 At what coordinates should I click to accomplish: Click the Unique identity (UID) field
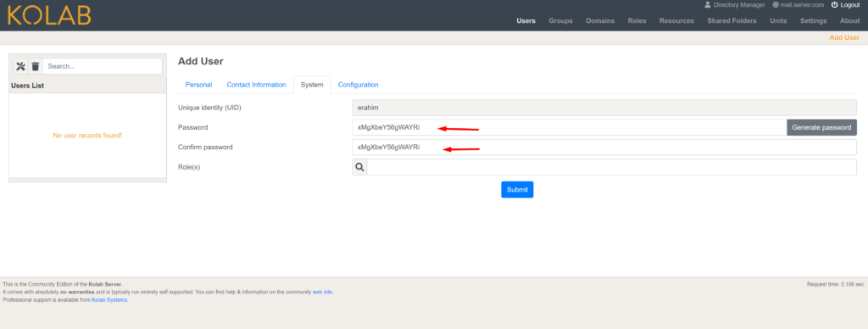604,108
